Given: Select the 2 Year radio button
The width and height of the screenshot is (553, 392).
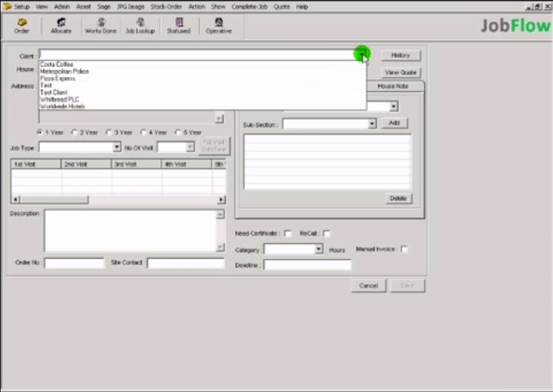Looking at the screenshot, I should [x=75, y=132].
